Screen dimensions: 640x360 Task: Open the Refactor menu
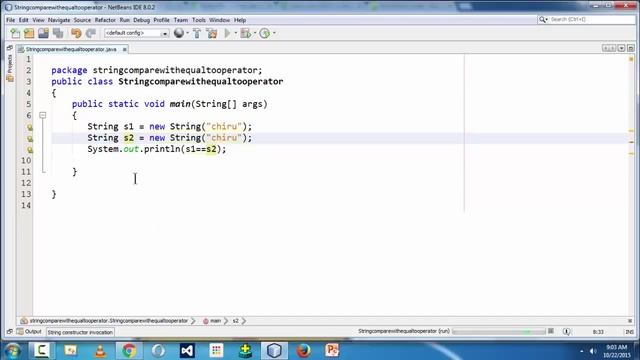105,20
